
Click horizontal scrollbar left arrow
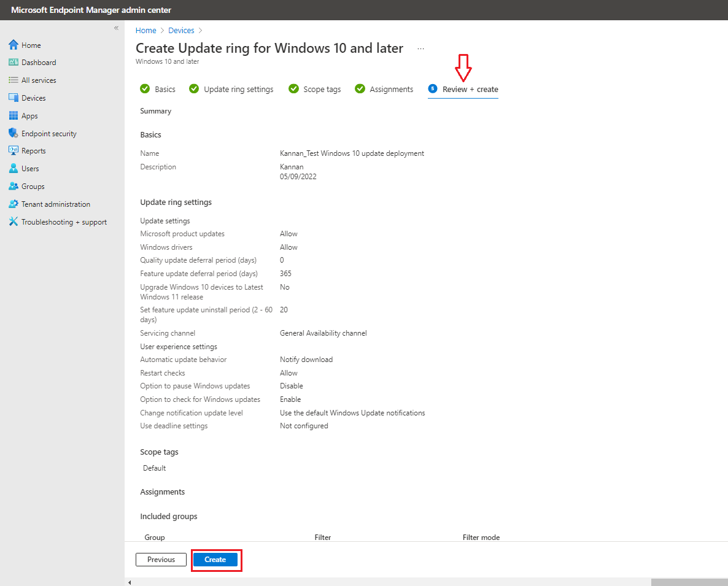[130, 582]
